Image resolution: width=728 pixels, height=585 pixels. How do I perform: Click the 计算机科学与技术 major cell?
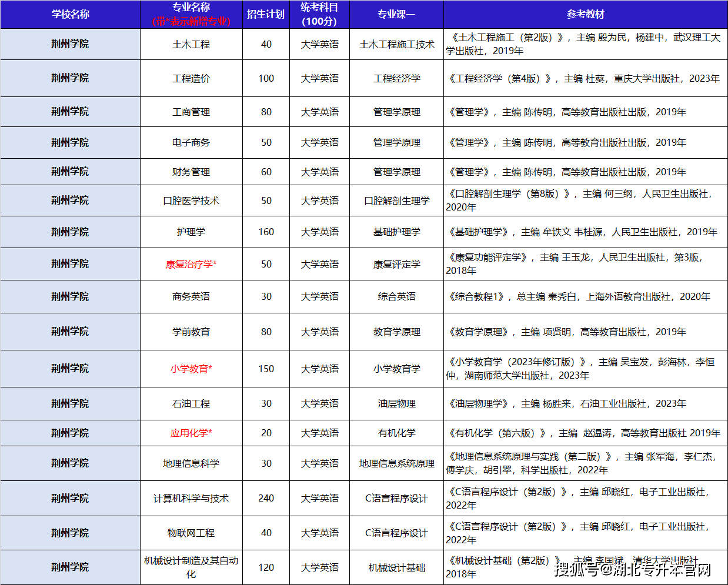coord(191,498)
